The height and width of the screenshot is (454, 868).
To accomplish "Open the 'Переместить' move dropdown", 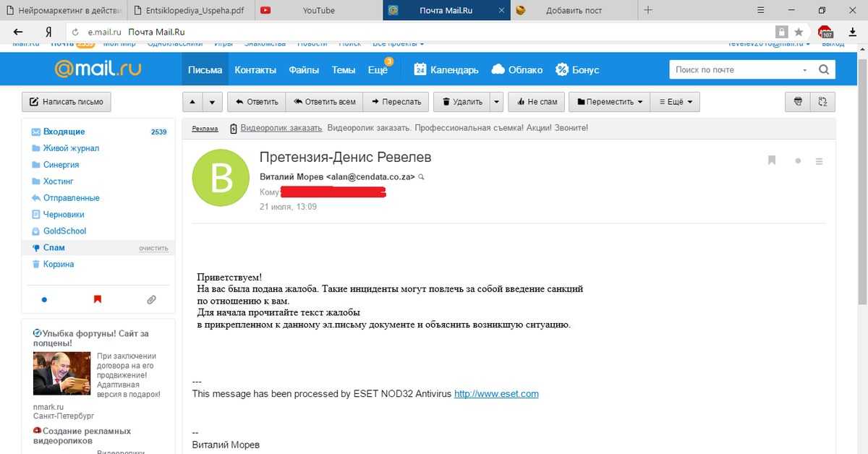I will pos(609,102).
